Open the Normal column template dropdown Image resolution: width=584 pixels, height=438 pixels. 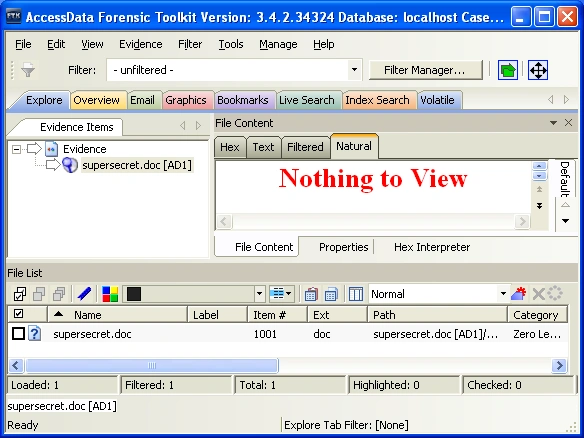pos(503,293)
